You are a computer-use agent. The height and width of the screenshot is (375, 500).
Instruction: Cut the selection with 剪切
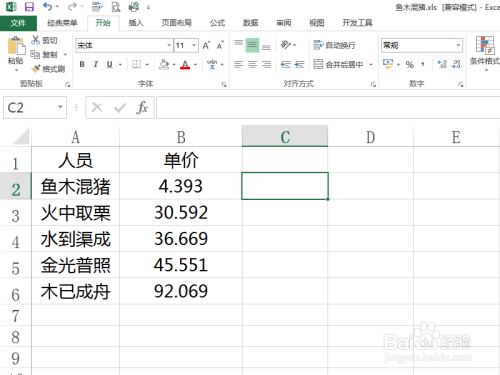pos(44,40)
